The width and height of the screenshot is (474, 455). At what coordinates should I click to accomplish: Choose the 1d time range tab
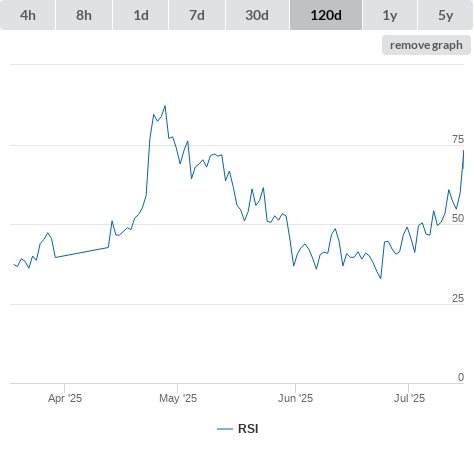[141, 15]
